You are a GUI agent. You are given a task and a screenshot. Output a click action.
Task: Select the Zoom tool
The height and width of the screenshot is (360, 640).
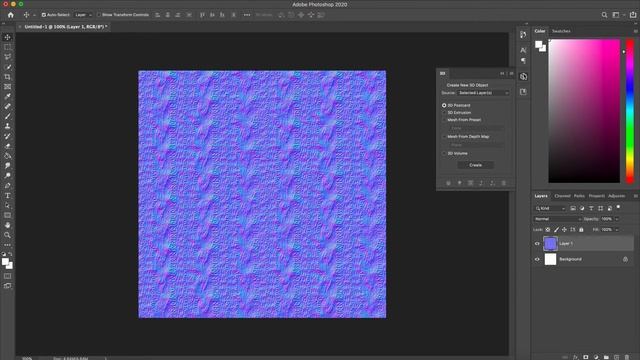coord(7,235)
